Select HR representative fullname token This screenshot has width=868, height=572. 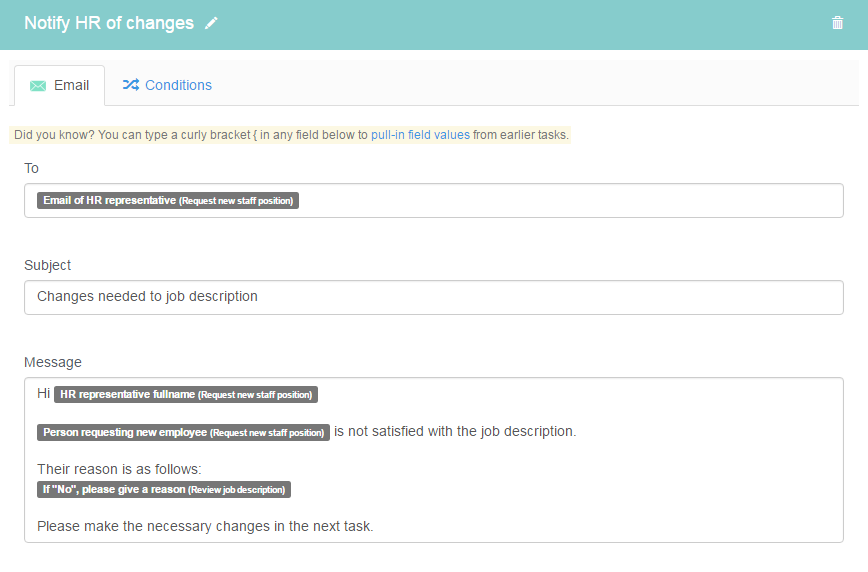tap(186, 394)
